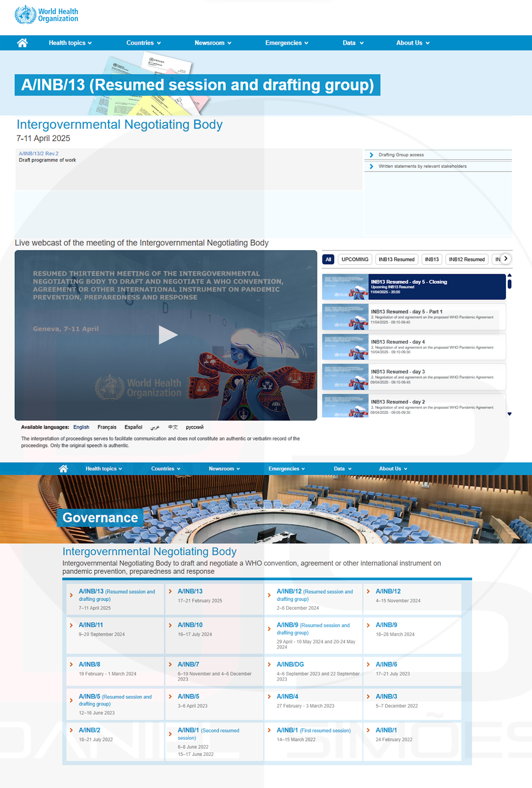Viewport: 532px width, 788px height.
Task: Expand Emergencies dropdown in top bar
Action: 287,43
